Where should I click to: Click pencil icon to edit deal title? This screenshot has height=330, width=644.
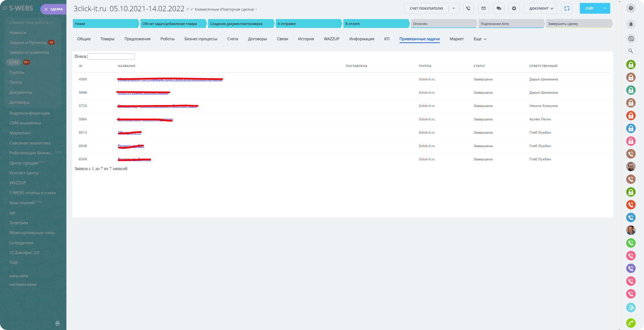188,9
